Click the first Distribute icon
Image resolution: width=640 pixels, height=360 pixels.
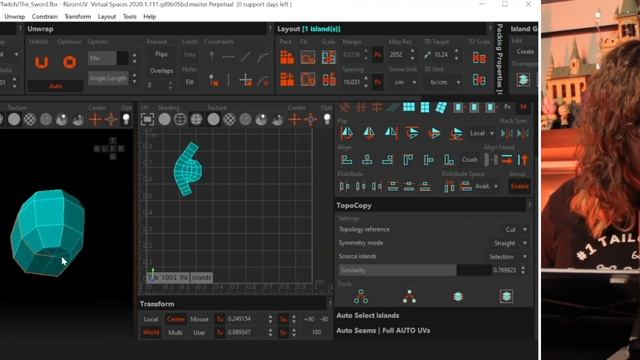(344, 187)
